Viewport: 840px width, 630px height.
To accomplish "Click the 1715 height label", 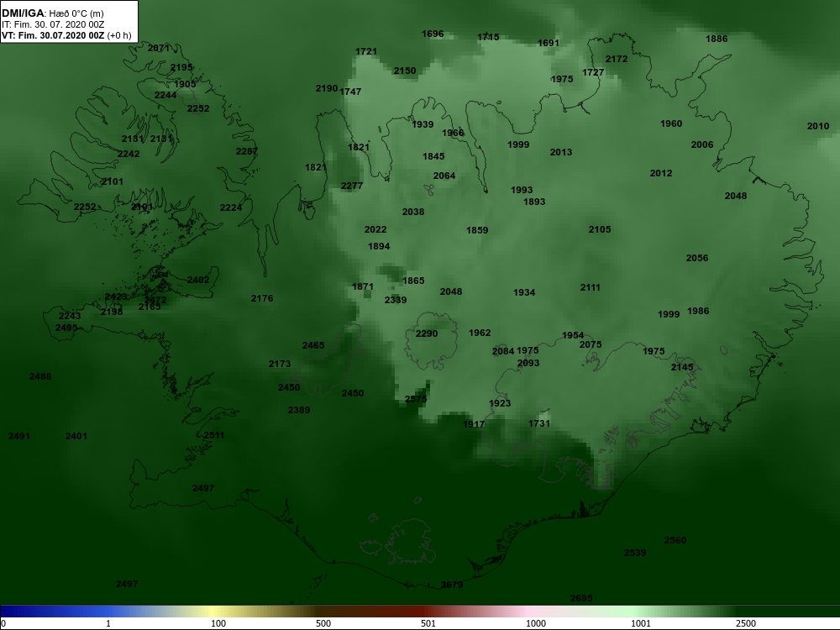I will tap(488, 37).
